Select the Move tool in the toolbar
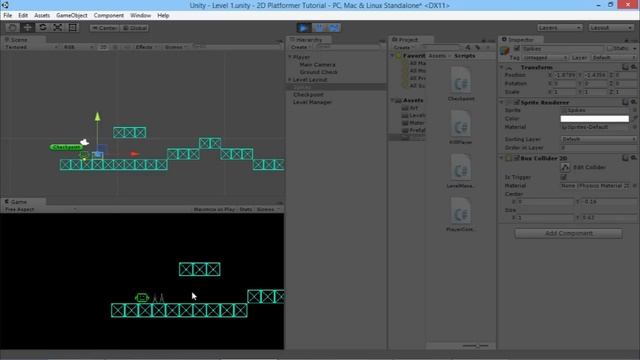This screenshot has width=640, height=360. click(x=27, y=28)
